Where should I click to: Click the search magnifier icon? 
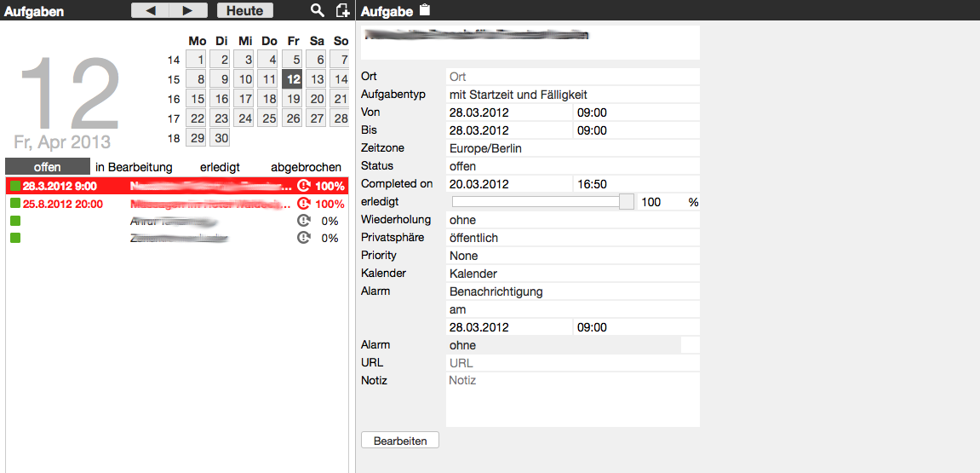tap(318, 10)
